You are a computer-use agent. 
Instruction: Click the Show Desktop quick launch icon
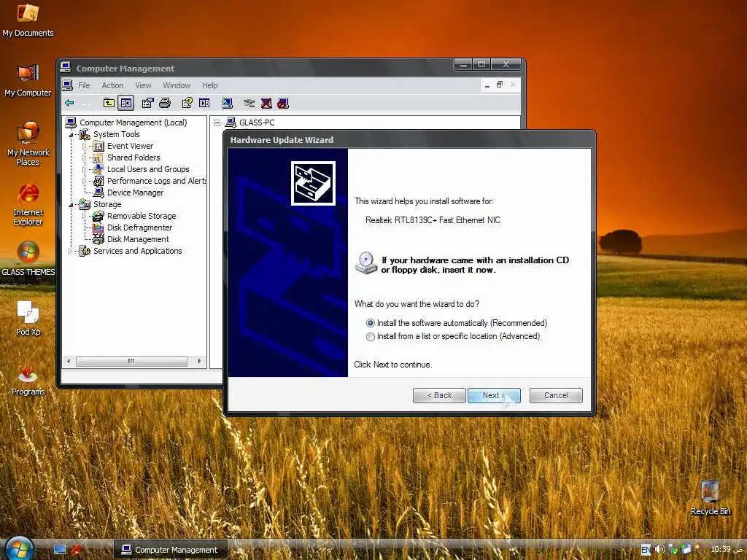click(x=60, y=550)
